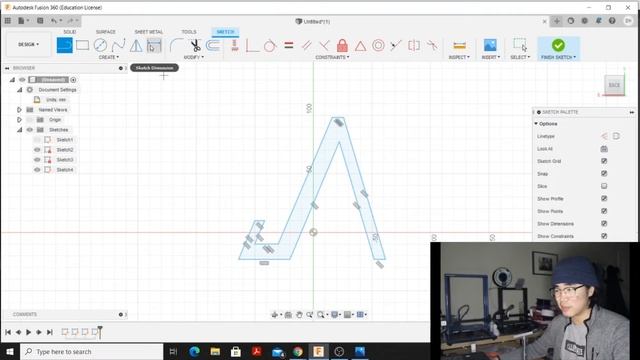Open File Explorer from the taskbar

(x=215, y=351)
